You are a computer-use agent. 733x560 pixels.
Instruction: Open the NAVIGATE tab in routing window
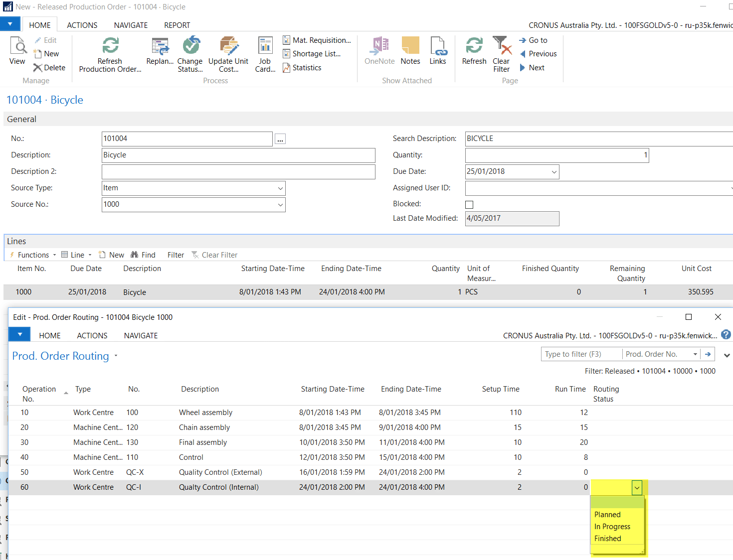(x=140, y=335)
